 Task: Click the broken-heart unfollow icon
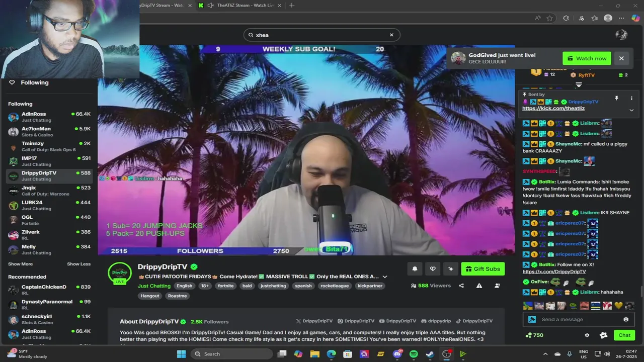433,269
